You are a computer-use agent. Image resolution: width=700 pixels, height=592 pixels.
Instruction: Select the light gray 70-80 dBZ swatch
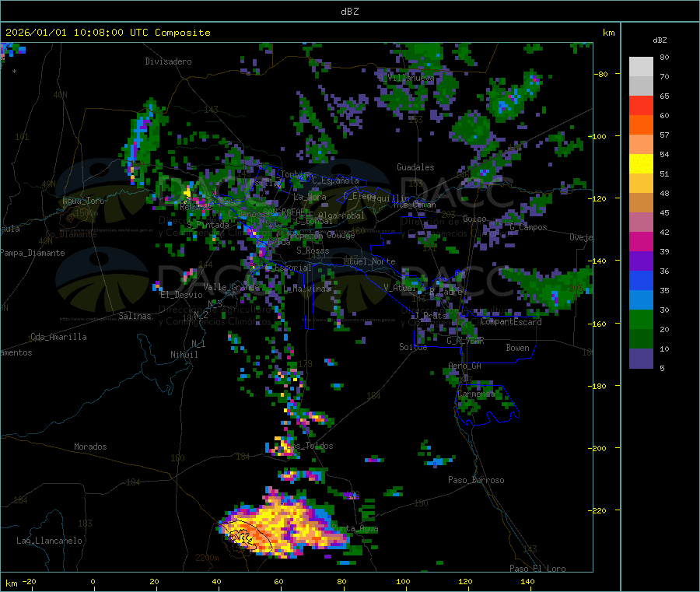tap(641, 67)
